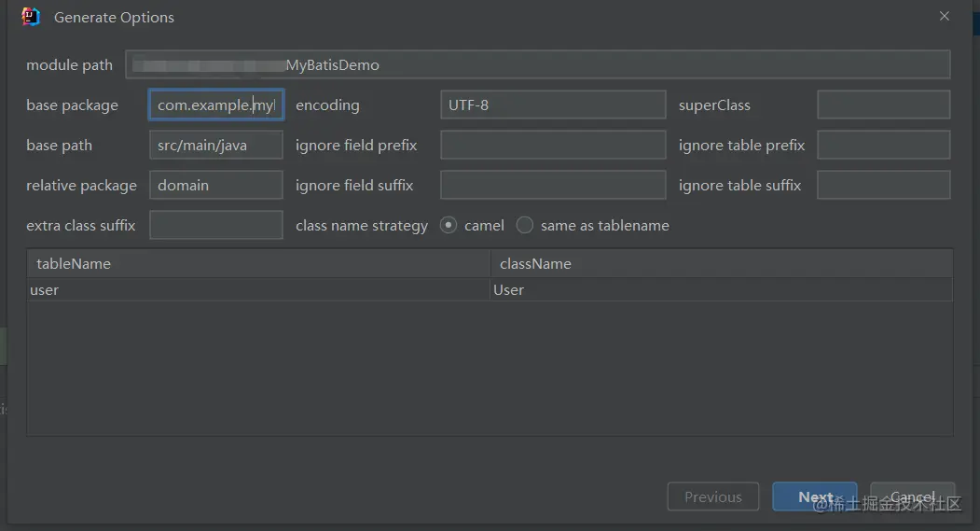Click the tableName column header
This screenshot has width=980, height=531.
pyautogui.click(x=258, y=263)
